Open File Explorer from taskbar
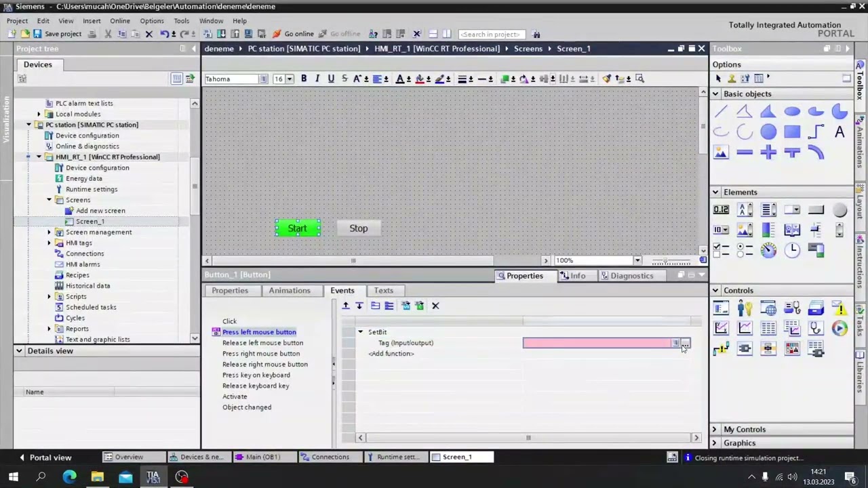 97,477
